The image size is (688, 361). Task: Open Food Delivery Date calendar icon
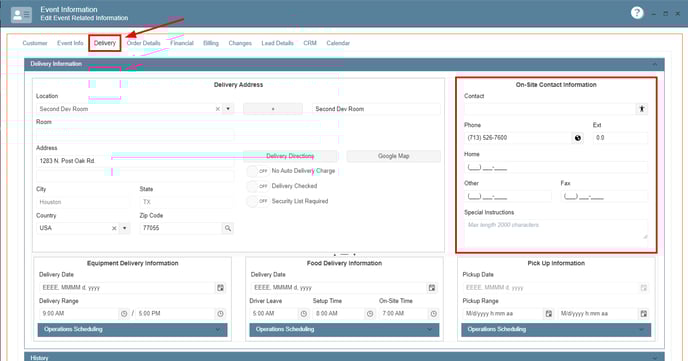point(432,288)
